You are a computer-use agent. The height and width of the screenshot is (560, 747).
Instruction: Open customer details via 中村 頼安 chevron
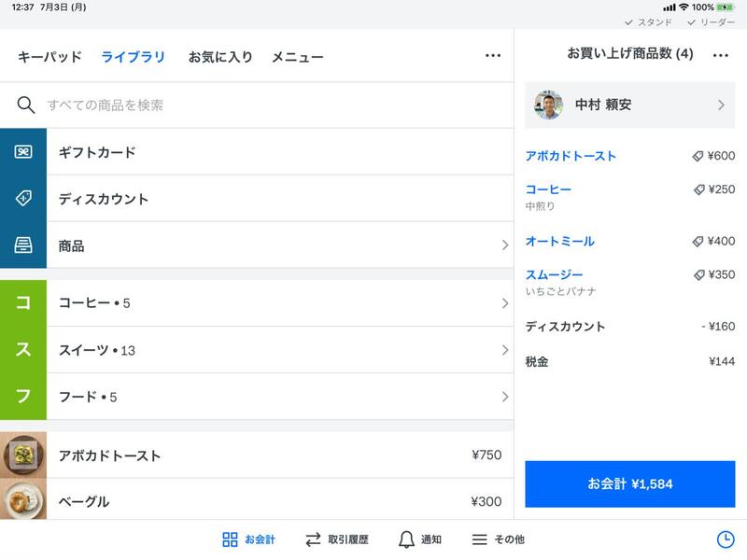click(723, 105)
